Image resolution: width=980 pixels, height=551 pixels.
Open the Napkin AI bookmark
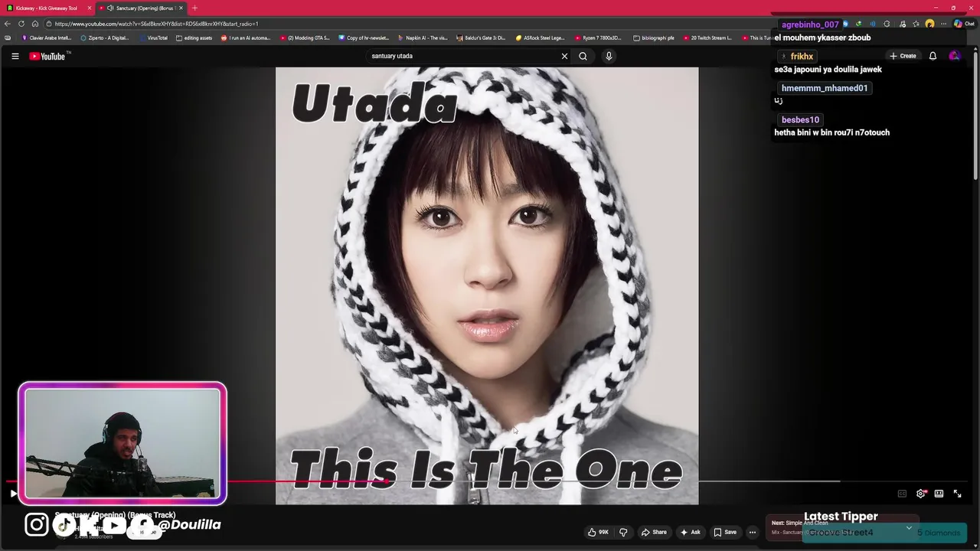point(423,37)
